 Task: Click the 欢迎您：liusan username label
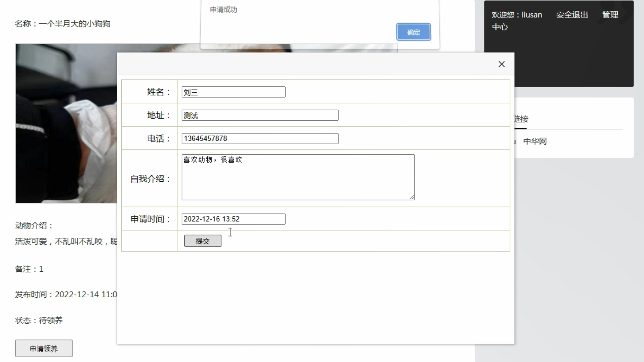pyautogui.click(x=518, y=15)
